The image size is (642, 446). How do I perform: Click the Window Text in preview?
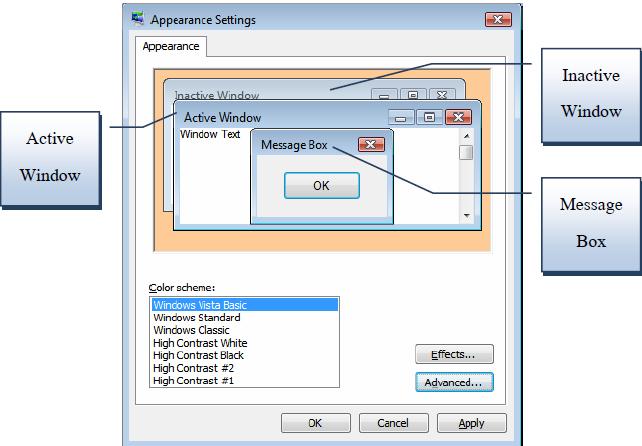click(x=210, y=134)
